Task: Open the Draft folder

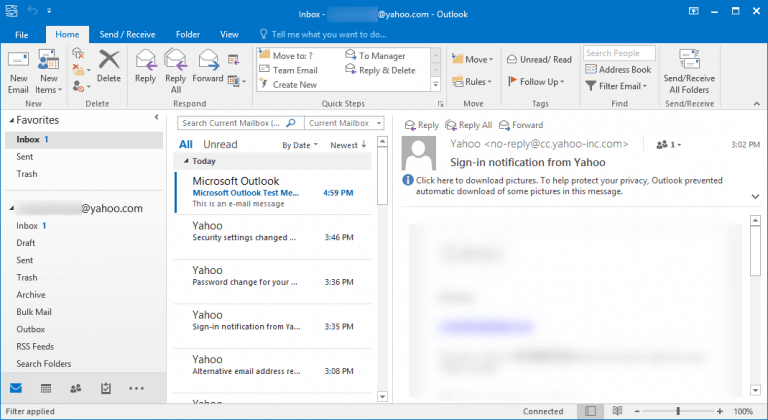Action: point(25,243)
